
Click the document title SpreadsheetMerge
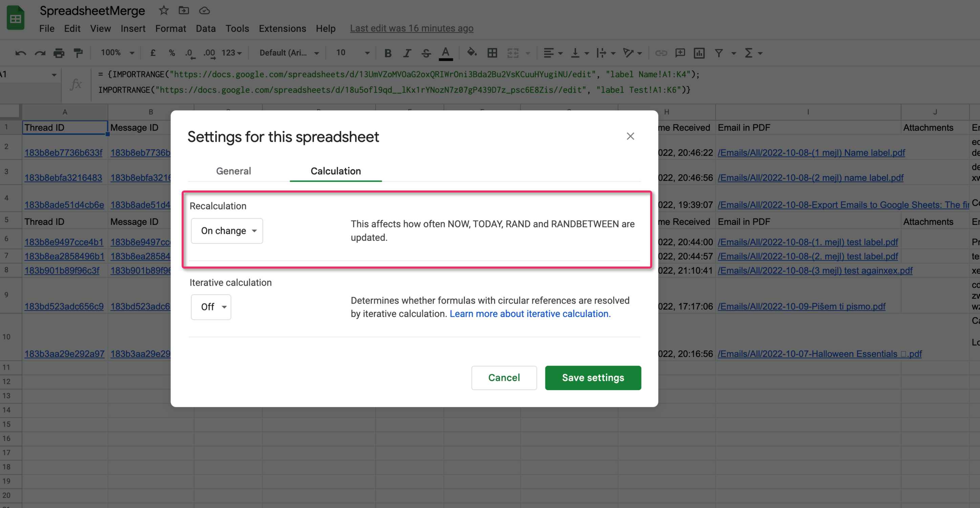pos(92,10)
